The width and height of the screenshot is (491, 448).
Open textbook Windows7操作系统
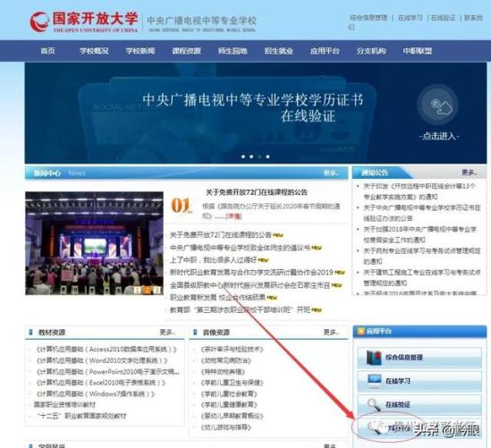click(x=96, y=394)
